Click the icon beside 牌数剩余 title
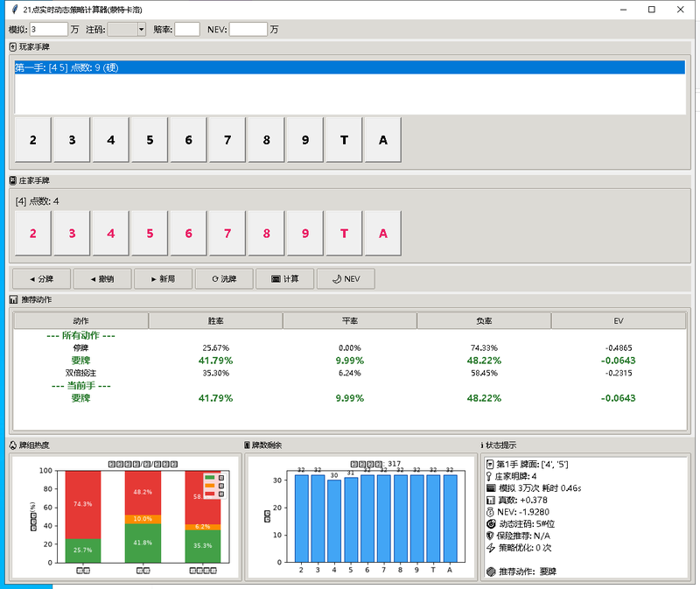Image resolution: width=700 pixels, height=589 pixels. 247,445
